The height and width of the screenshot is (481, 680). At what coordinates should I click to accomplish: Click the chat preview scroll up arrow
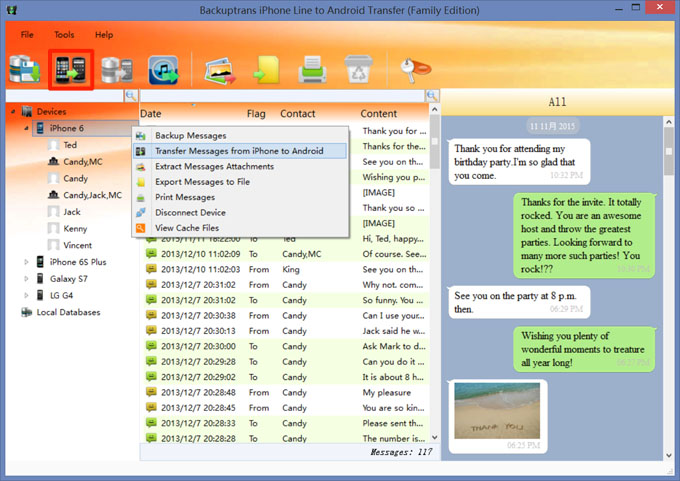[669, 123]
